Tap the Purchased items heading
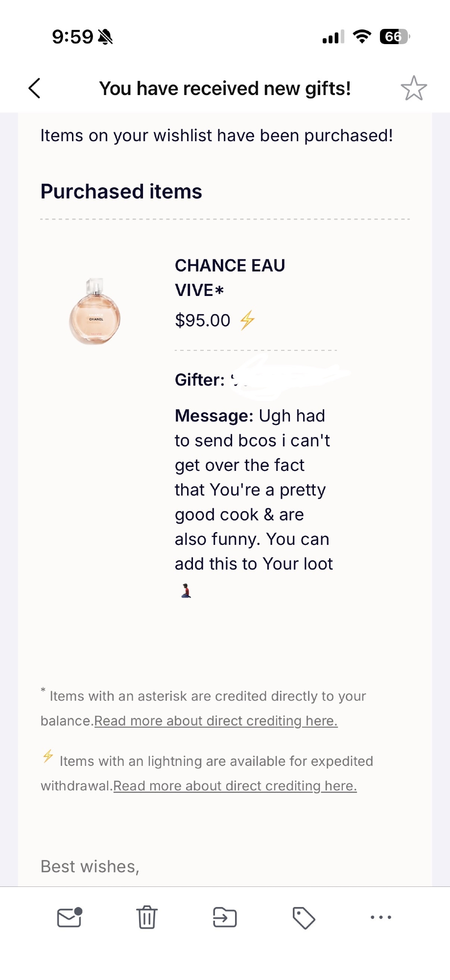This screenshot has height=980, width=450. click(121, 192)
